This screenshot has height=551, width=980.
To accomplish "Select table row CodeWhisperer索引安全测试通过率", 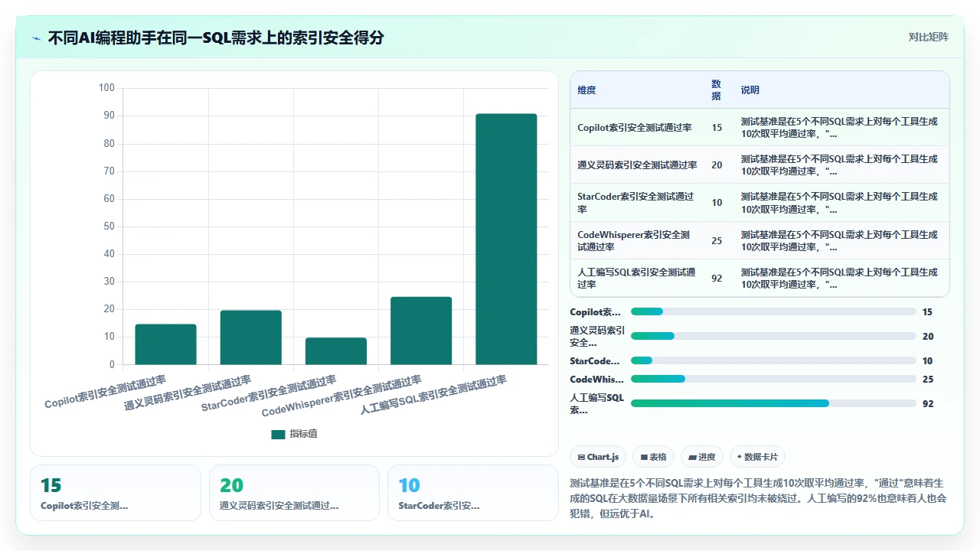I will click(759, 240).
